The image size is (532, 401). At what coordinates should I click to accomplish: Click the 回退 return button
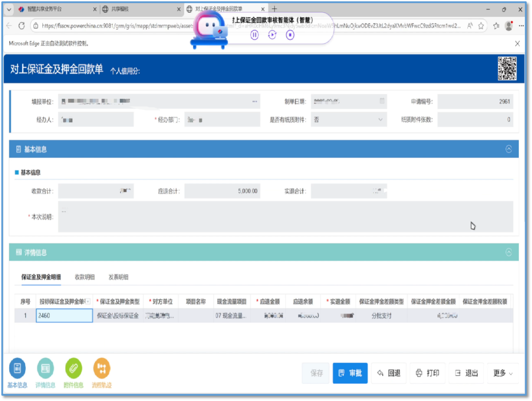point(389,373)
